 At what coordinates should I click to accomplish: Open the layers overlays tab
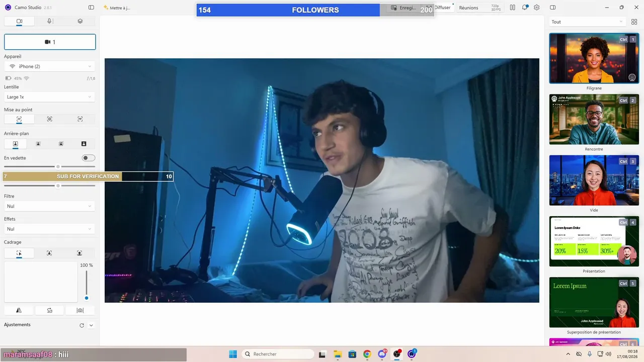80,21
